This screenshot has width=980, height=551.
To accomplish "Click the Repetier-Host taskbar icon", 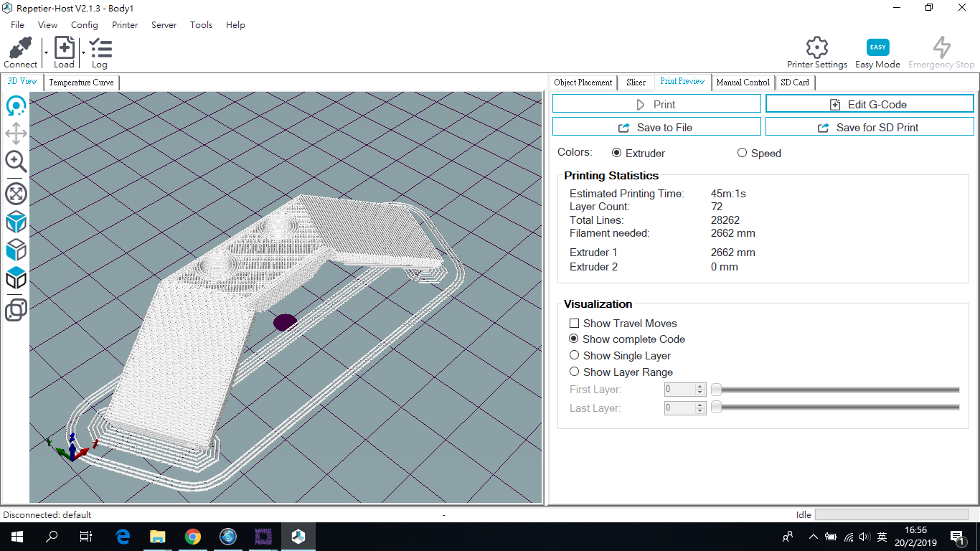I will [x=298, y=536].
